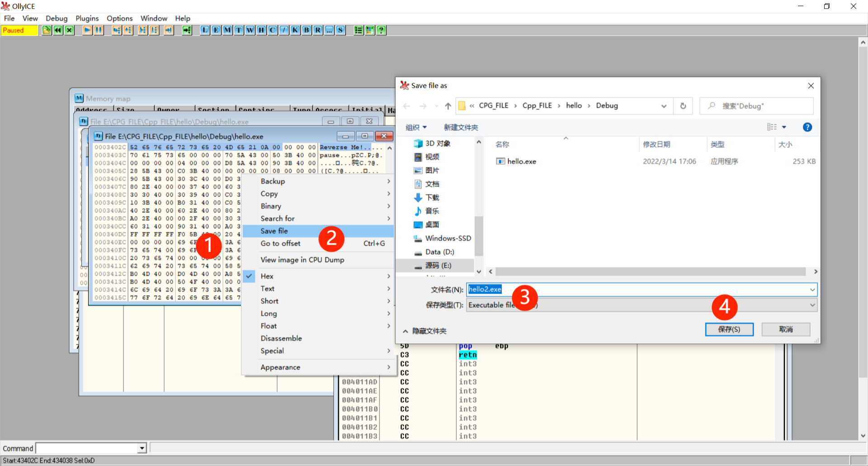Image resolution: width=868 pixels, height=466 pixels.
Task: Click the Run program play icon
Action: pos(87,30)
